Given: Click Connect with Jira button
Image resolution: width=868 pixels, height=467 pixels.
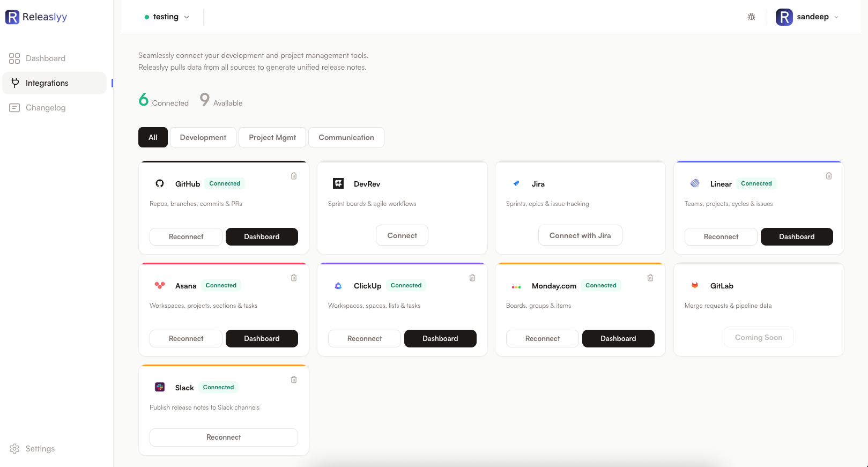Looking at the screenshot, I should (x=580, y=235).
